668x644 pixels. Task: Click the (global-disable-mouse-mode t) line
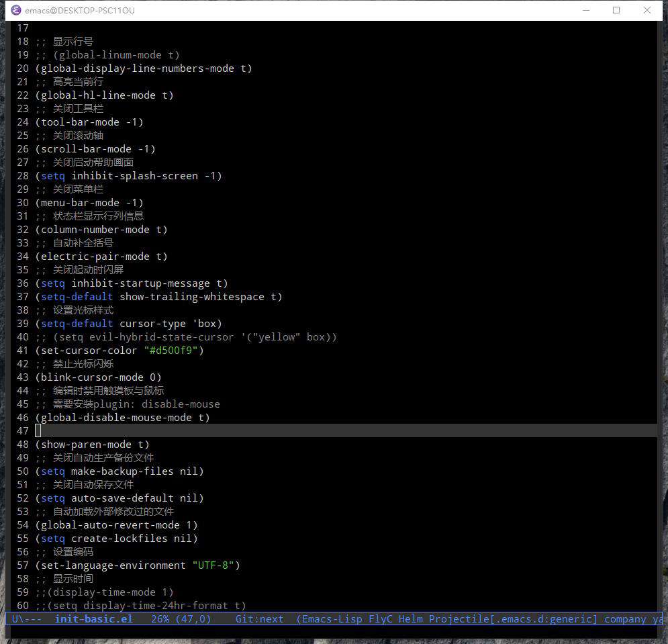[x=123, y=418]
